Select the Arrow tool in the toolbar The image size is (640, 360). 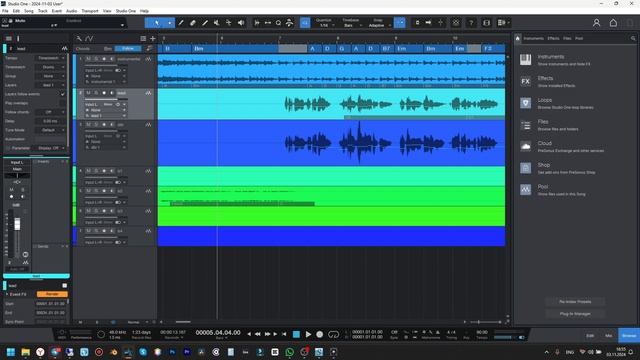click(x=157, y=23)
